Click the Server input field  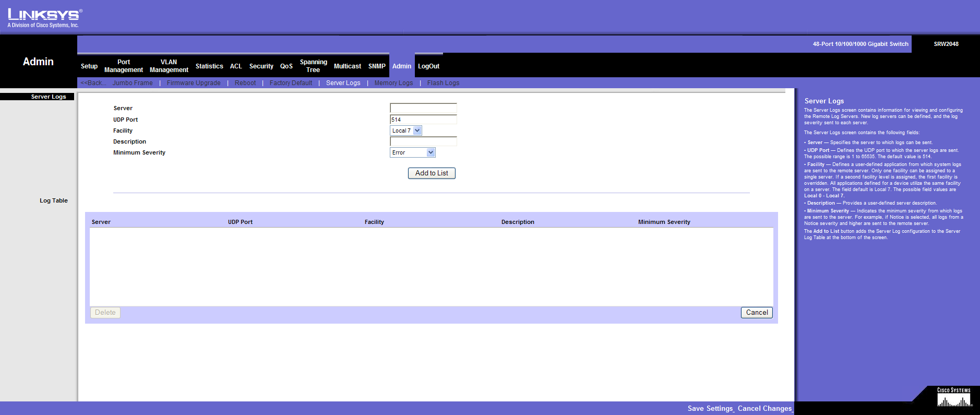click(x=423, y=108)
